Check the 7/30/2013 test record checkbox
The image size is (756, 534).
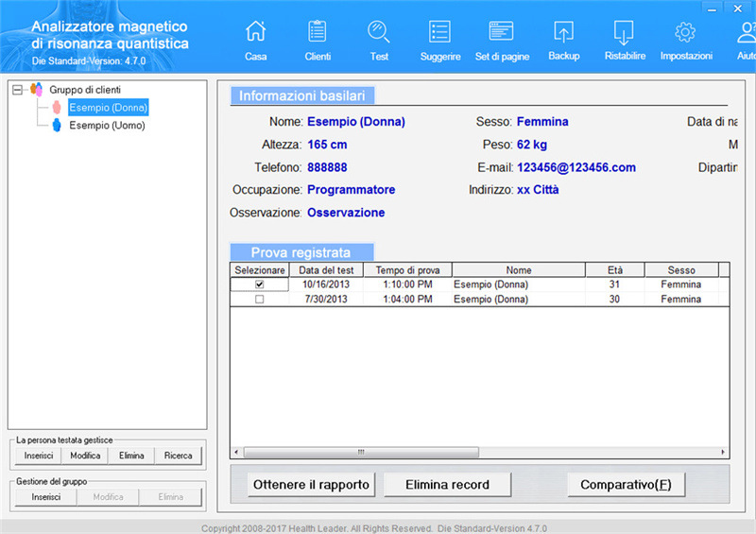(x=260, y=300)
